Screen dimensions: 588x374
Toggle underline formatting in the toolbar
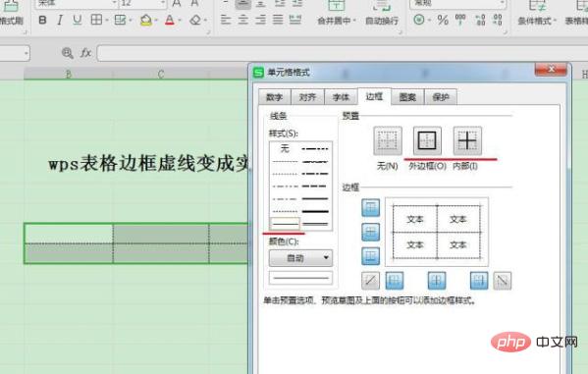click(x=77, y=20)
